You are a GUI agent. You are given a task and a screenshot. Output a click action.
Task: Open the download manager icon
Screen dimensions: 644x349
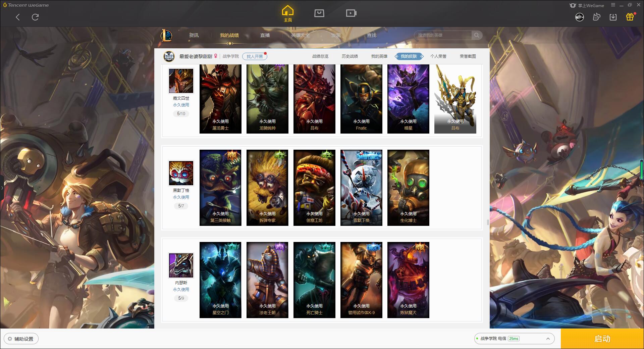pos(613,17)
